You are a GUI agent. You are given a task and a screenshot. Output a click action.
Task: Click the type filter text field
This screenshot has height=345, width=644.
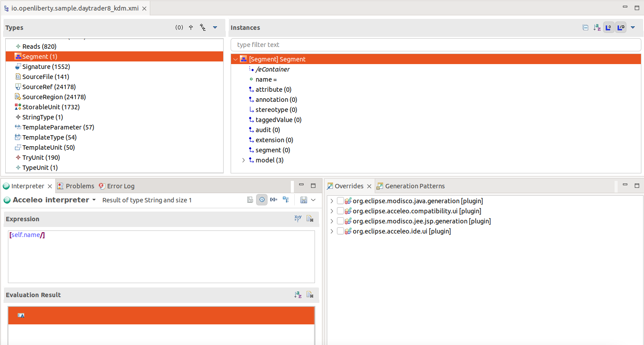pos(435,45)
